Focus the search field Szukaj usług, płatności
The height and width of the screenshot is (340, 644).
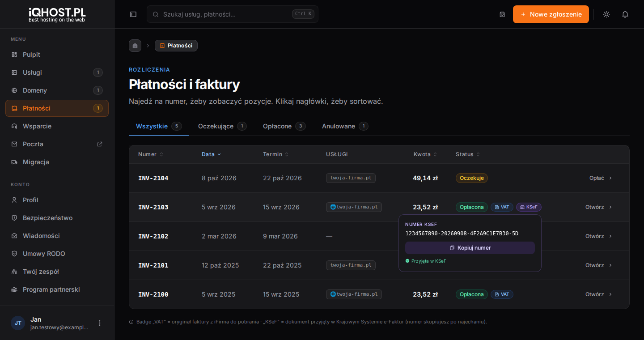[x=233, y=14]
